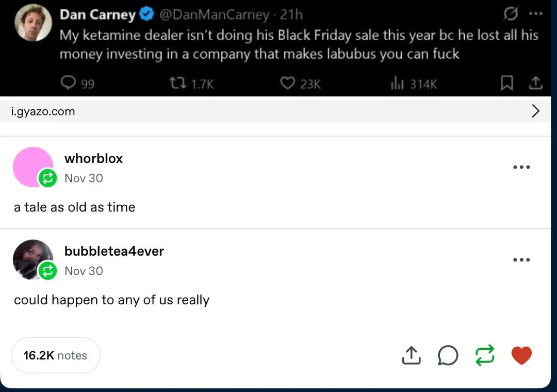Viewport: 557px width, 392px height.
Task: Click the Dan Carney profile photo
Action: pos(34,23)
